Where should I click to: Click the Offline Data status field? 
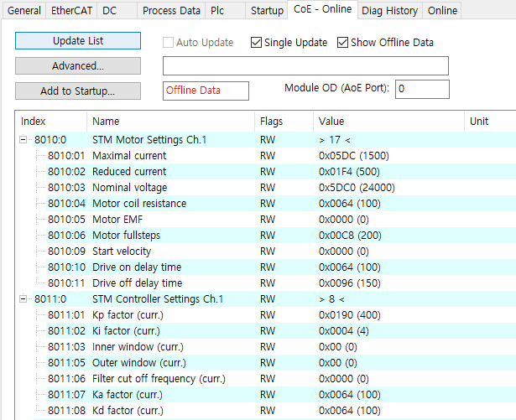tap(206, 91)
